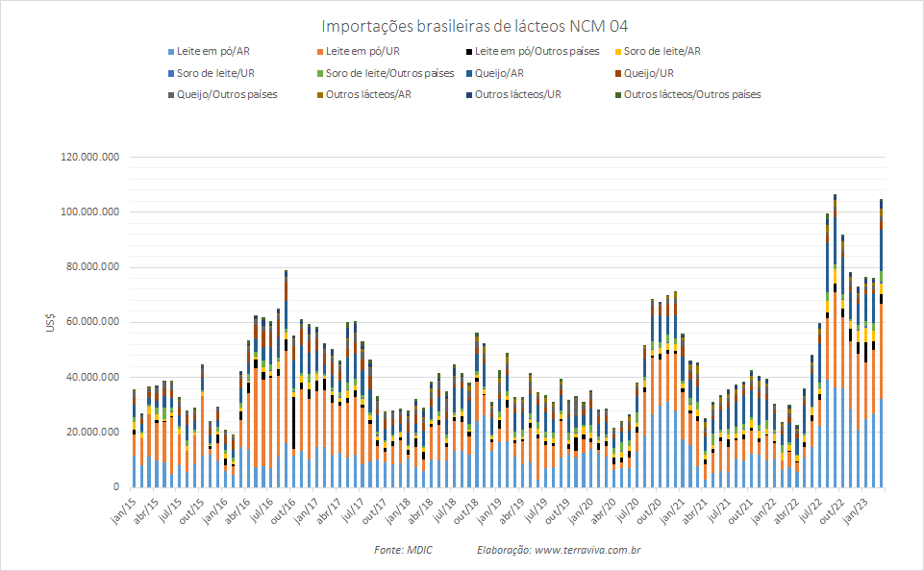
Task: Pick the green 'Soro de leite/Outros países' swatch
Action: click(x=320, y=74)
